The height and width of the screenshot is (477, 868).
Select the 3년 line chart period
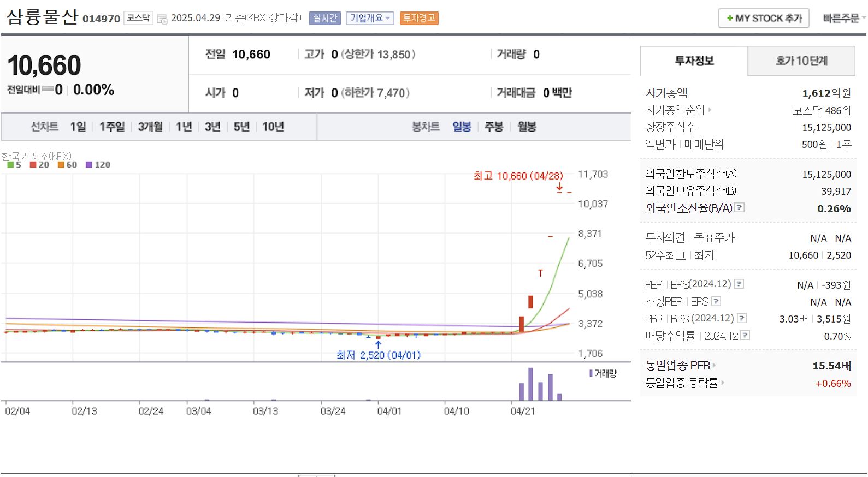212,127
